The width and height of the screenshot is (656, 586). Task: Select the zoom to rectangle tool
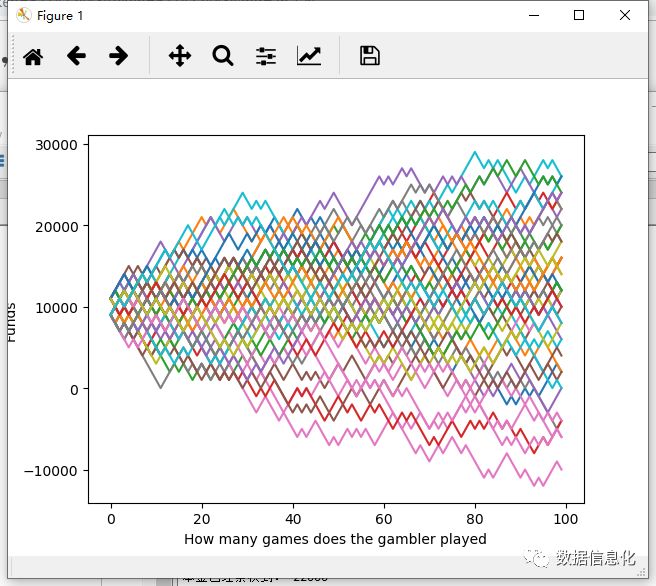coord(223,56)
